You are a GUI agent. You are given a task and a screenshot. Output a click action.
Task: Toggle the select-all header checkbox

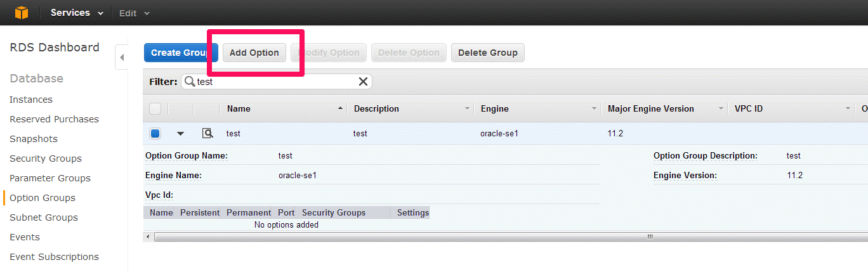pyautogui.click(x=155, y=108)
